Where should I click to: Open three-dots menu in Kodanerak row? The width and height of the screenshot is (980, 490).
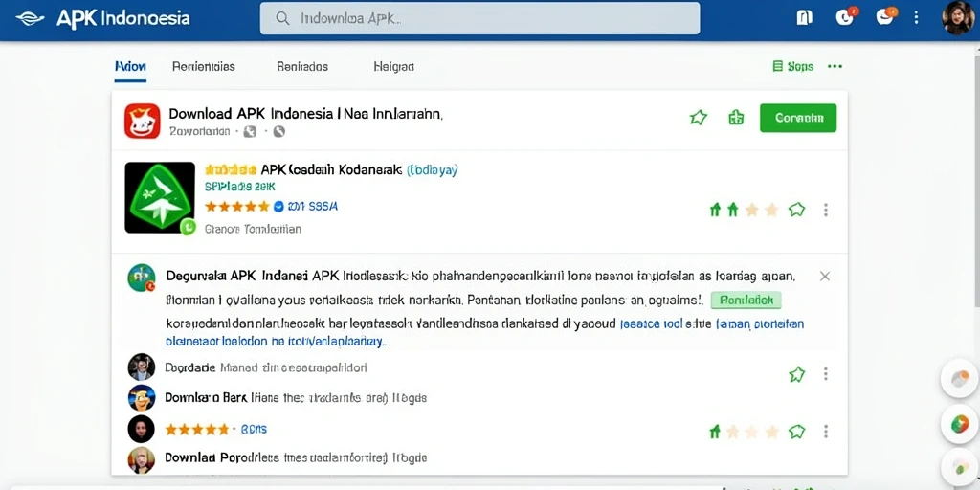pos(826,210)
